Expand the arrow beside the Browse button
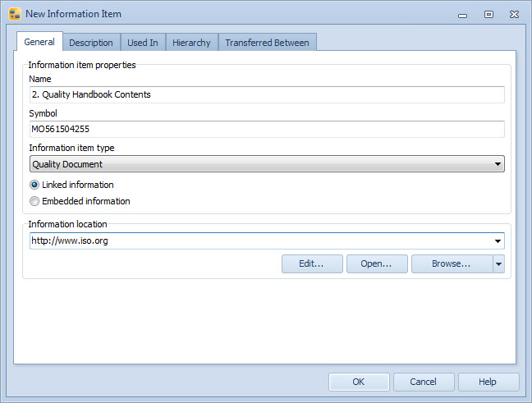Screen dimensions: 532x403 (498, 263)
